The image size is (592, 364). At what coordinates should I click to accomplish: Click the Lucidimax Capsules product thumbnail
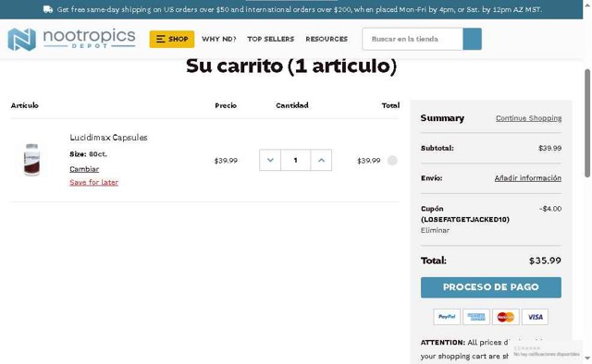point(31,160)
